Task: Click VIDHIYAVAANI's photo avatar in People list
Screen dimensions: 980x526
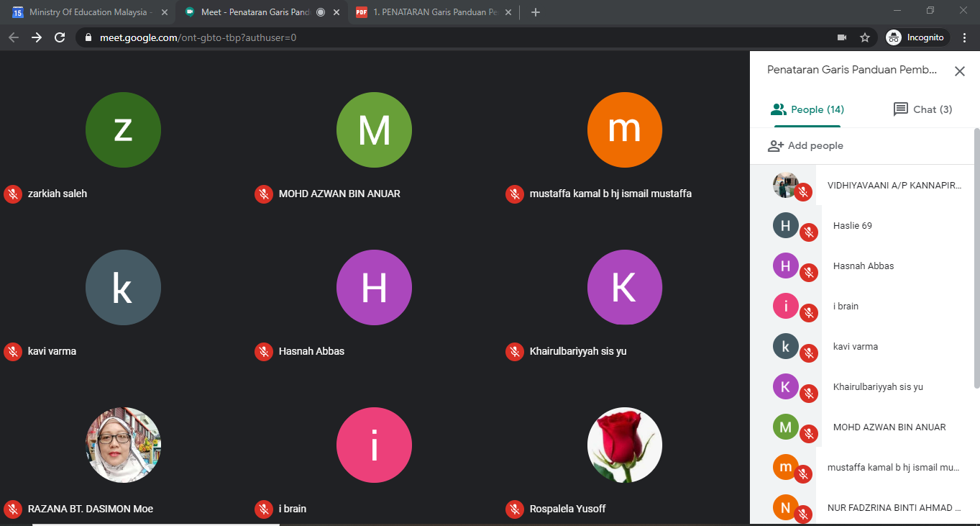Action: click(785, 186)
